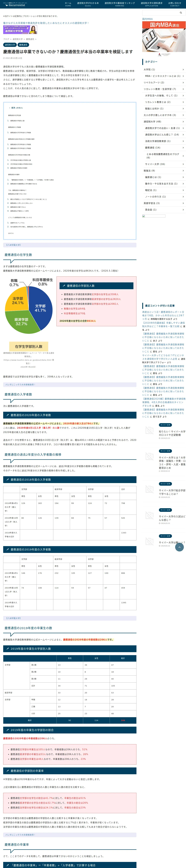This screenshot has width=186, height=868.
Task: Open the 勉強法 (9) category arrow
Action: [x=183, y=171]
